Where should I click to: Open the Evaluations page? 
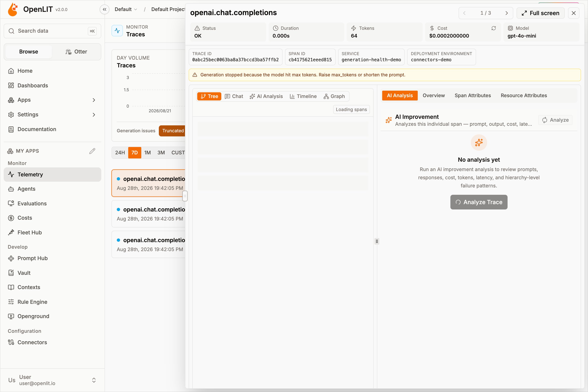pos(52,204)
